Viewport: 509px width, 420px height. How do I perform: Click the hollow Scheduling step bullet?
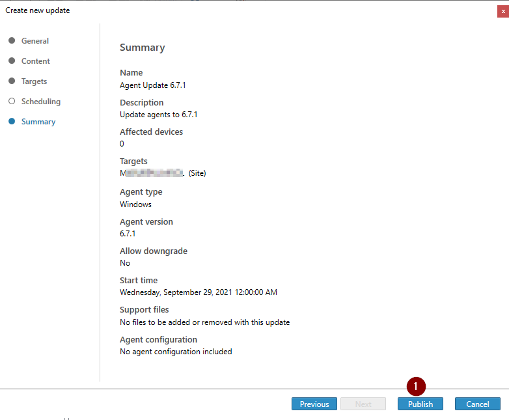tap(12, 101)
